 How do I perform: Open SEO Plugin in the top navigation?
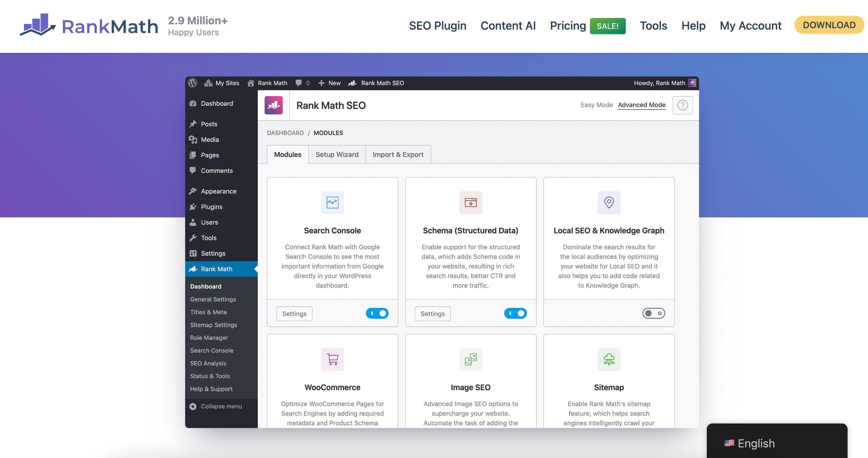pos(438,26)
